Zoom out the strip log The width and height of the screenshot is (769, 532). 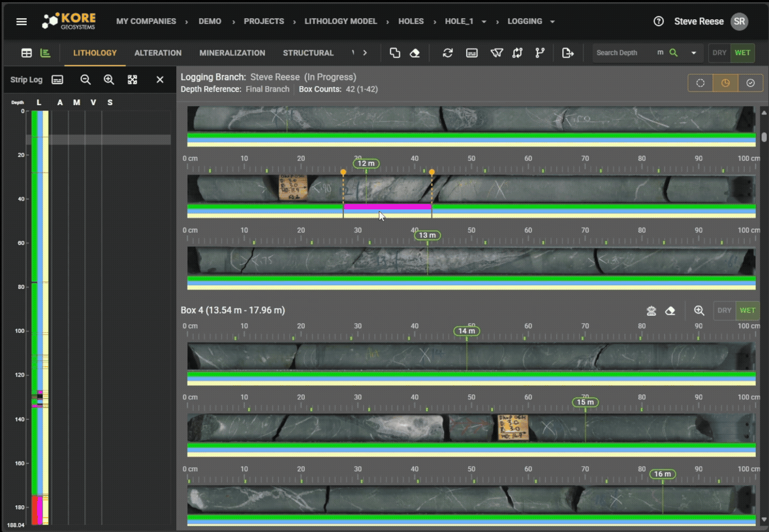[x=85, y=80]
